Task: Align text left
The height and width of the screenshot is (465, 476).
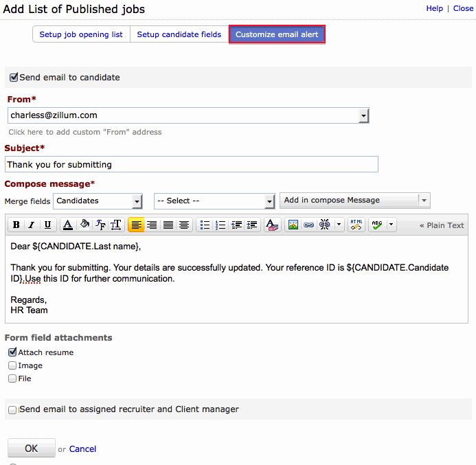Action: [136, 225]
